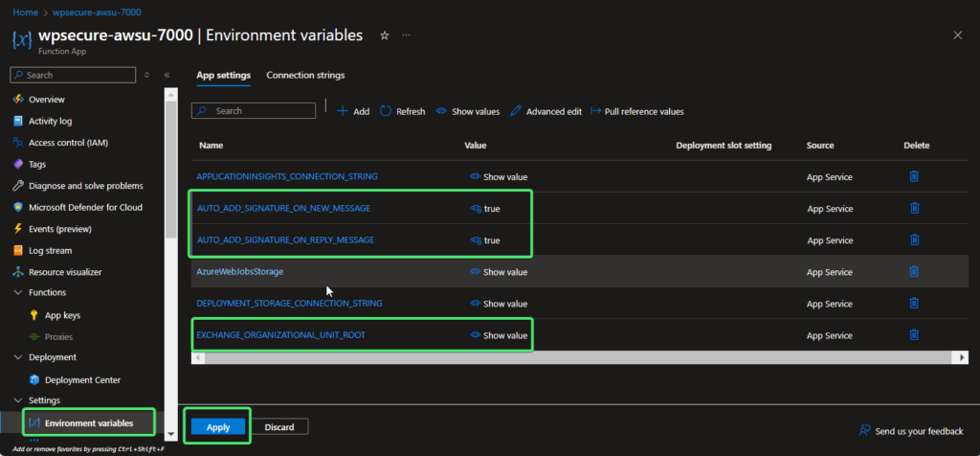Screen dimensions: 980x456
Task: Click trash icon for AzureWebJobsStorage row
Action: point(914,272)
